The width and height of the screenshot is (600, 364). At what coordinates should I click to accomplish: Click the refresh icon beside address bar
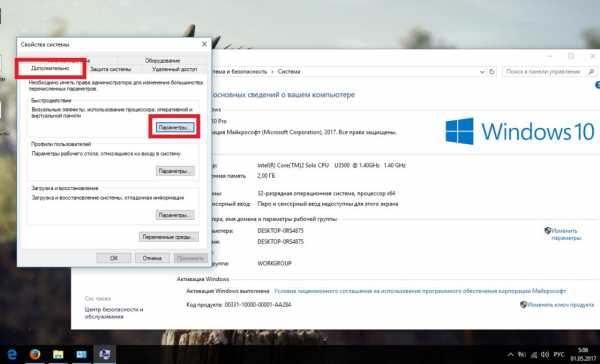point(492,72)
